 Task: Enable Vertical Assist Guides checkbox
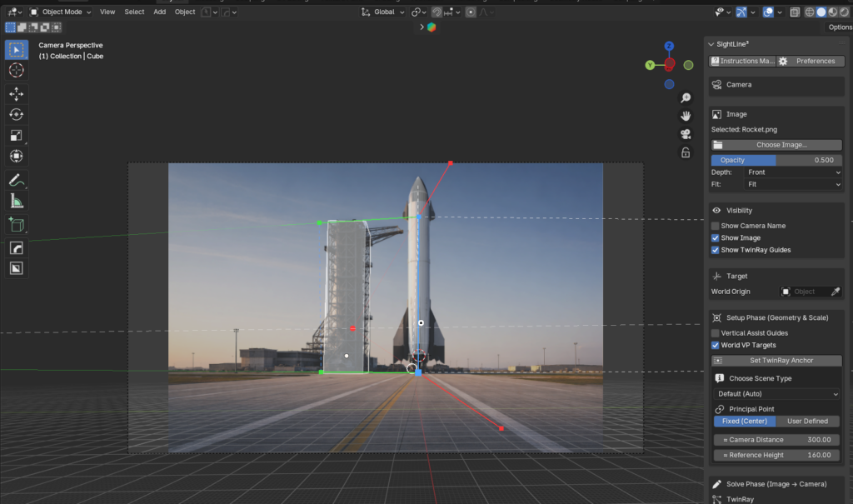(716, 333)
